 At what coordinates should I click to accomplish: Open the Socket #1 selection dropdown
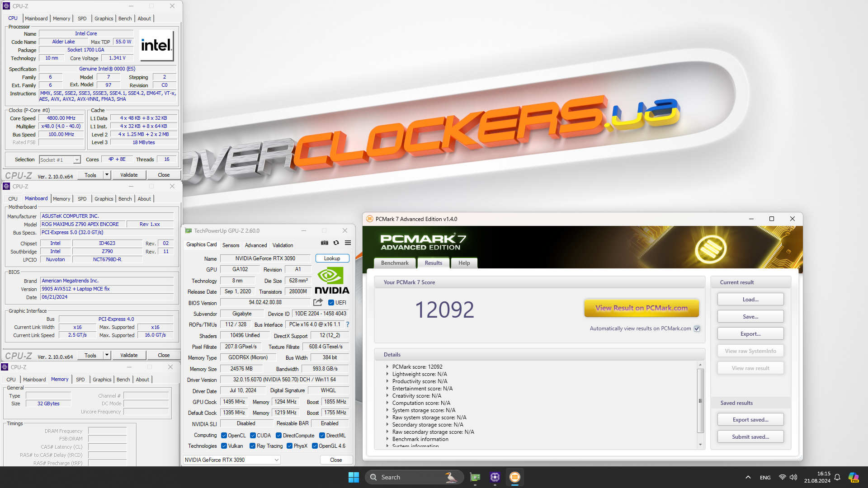[x=60, y=160]
